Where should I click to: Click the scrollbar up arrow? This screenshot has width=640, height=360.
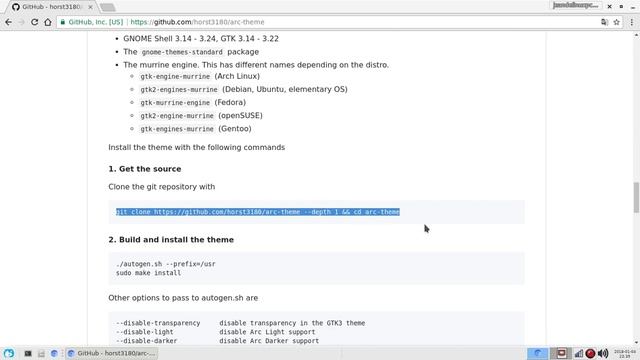(x=636, y=36)
